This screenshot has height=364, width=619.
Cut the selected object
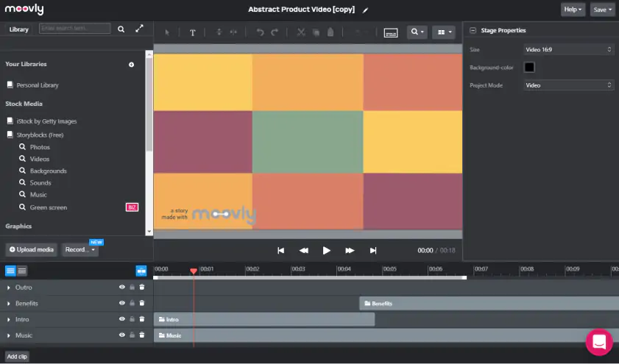click(301, 32)
